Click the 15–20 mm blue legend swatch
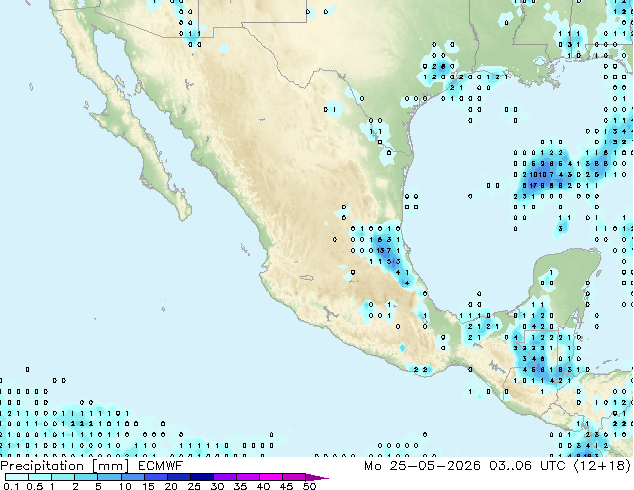The width and height of the screenshot is (634, 490). point(156,477)
